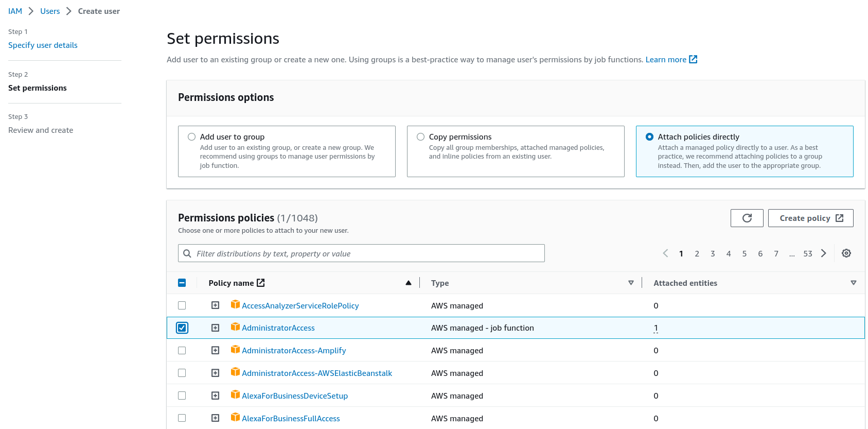Image resolution: width=868 pixels, height=429 pixels.
Task: Navigate to Users in the breadcrumb
Action: (50, 11)
